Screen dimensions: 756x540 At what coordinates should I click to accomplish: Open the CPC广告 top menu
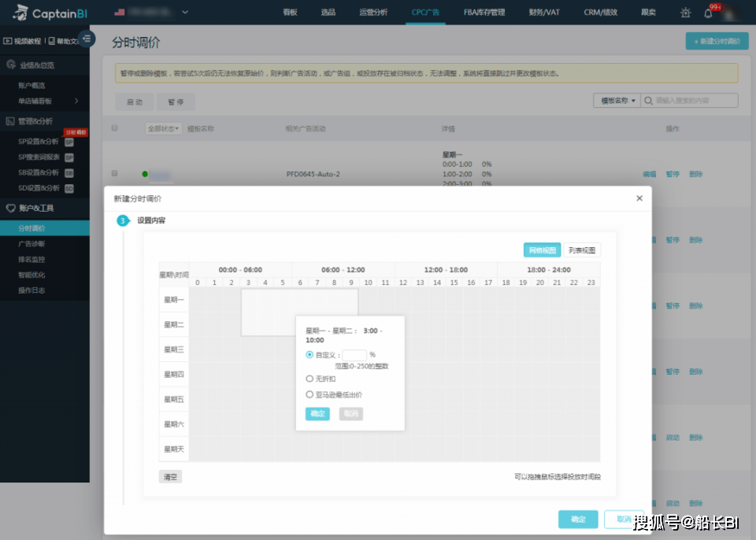click(x=425, y=12)
